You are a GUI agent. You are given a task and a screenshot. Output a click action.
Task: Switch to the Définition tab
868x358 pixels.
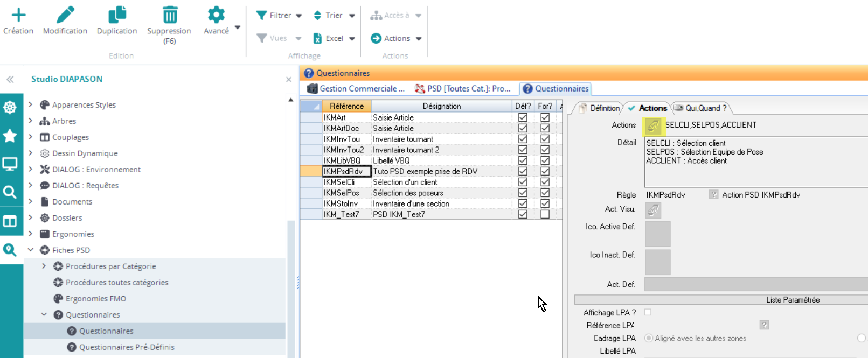tap(599, 108)
